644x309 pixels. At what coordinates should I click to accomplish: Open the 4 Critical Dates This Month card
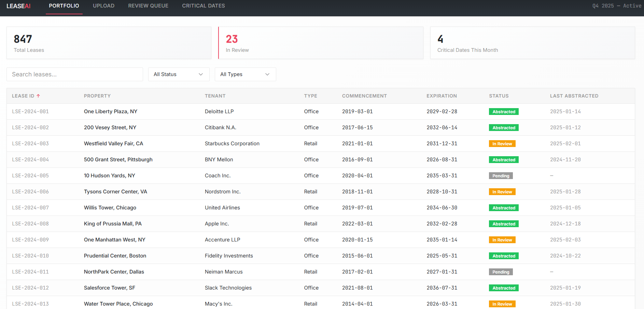click(533, 43)
